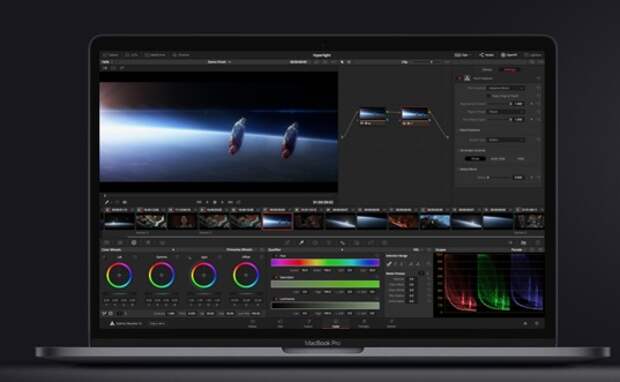Click the OpenFX button in the top bar
The width and height of the screenshot is (620, 382).
[509, 55]
